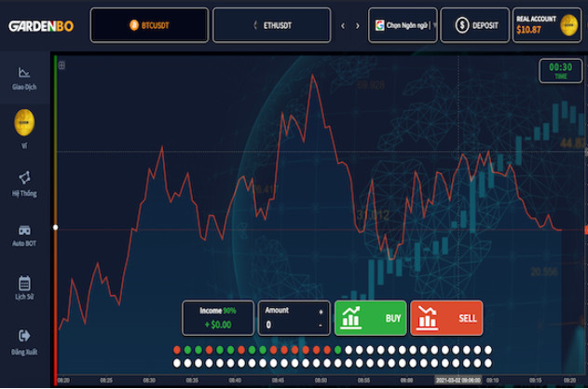Click the expand icon at chart top-left
Image resolution: width=588 pixels, height=389 pixels.
click(x=62, y=65)
